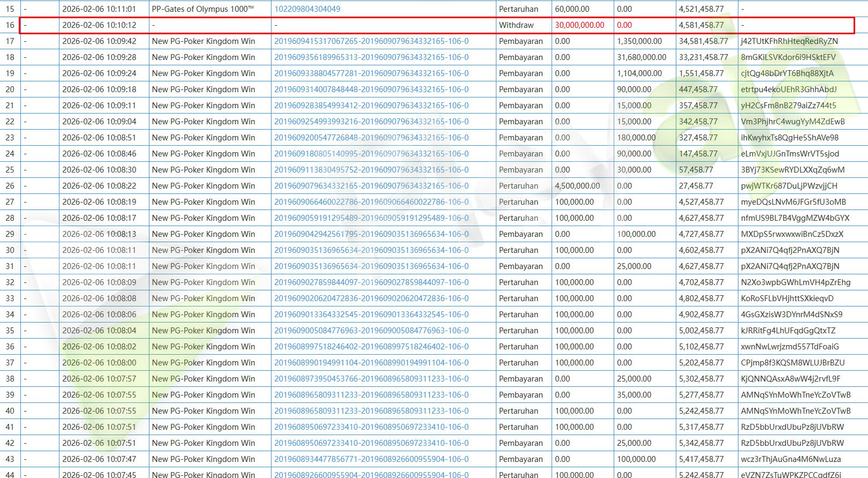Click the balance cell showing 34,581,458.77
868x478 pixels.
(x=703, y=41)
